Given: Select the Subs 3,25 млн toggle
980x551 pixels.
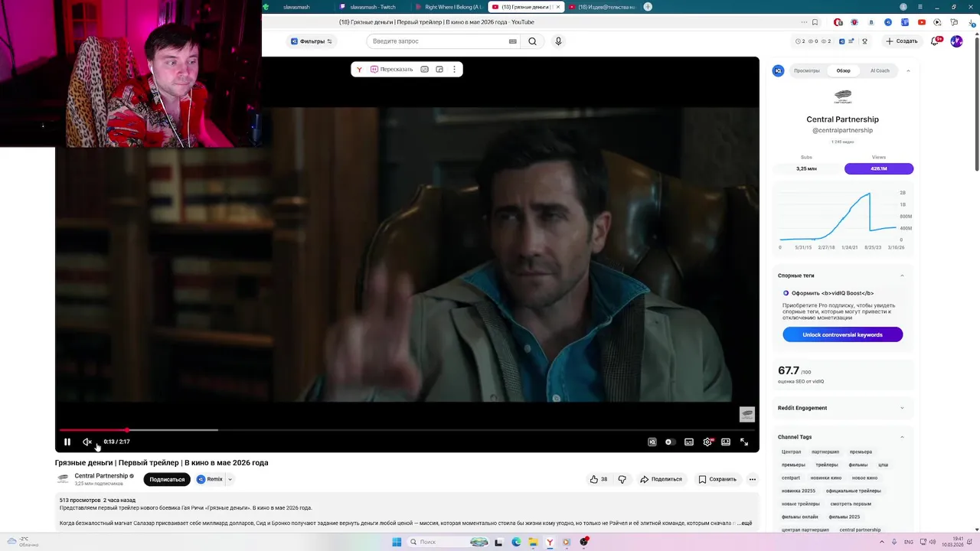Looking at the screenshot, I should (806, 168).
